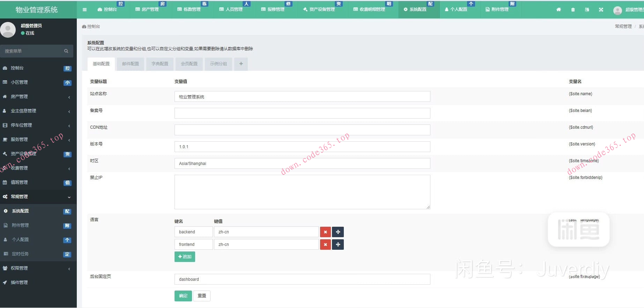
Task: Switch to the 附件管理 top navigation tab
Action: click(x=497, y=9)
